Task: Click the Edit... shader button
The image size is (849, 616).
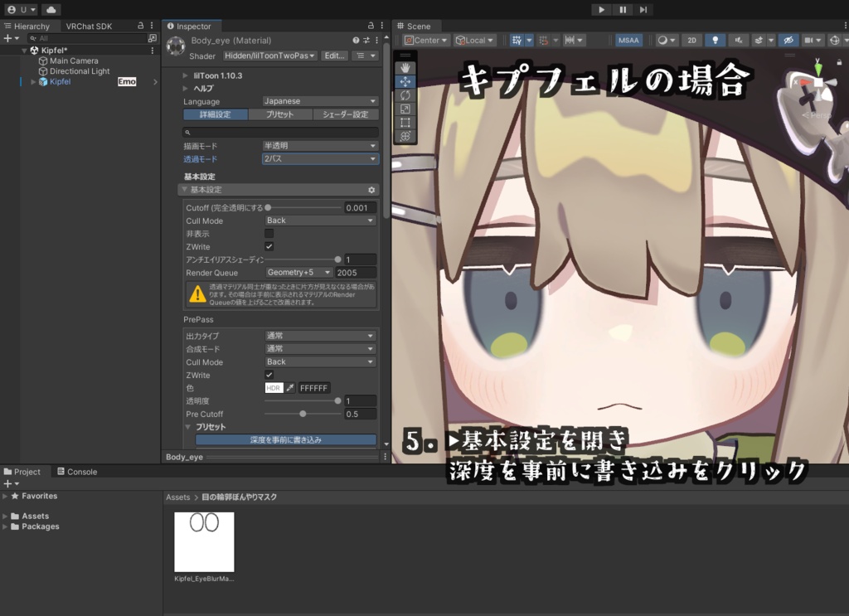Action: click(334, 56)
